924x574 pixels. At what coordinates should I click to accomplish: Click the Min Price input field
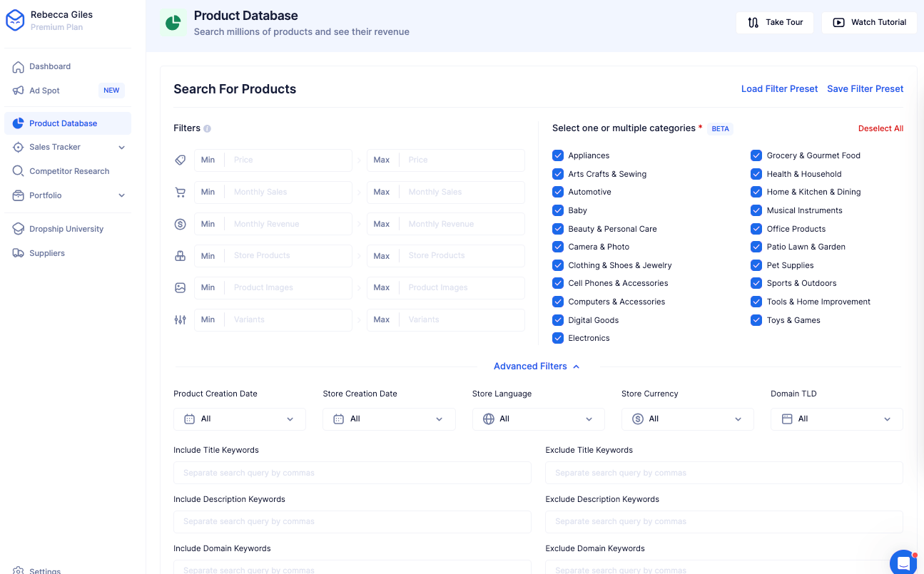[273, 160]
